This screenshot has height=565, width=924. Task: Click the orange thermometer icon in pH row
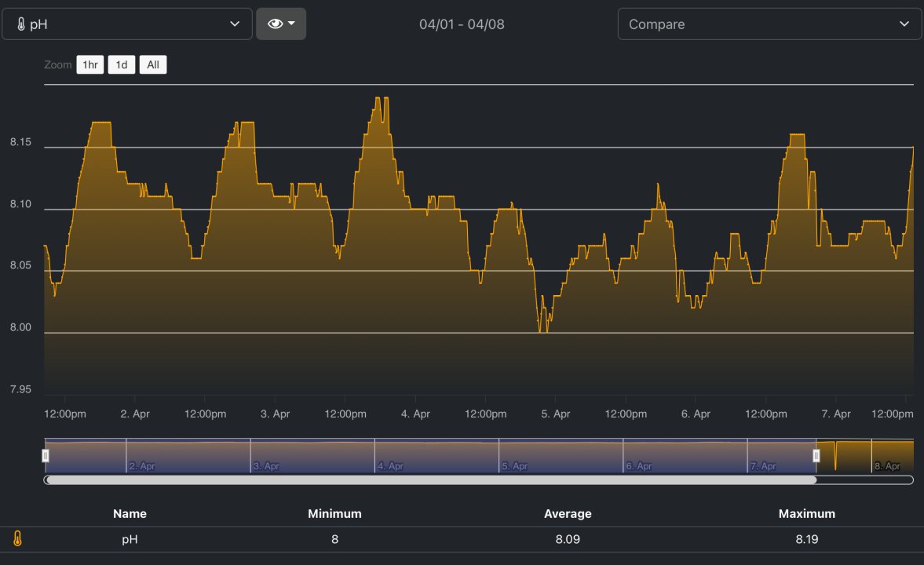tap(18, 538)
